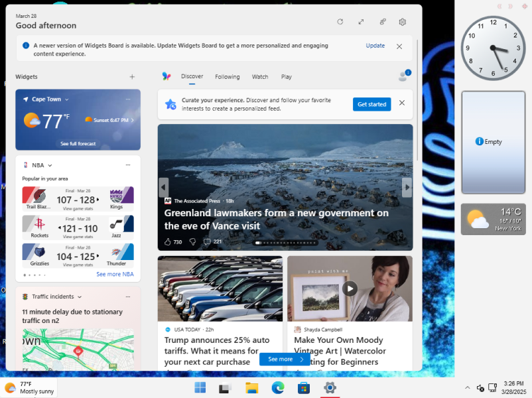The image size is (532, 398).
Task: Expand the NBA league dropdown
Action: click(50, 166)
